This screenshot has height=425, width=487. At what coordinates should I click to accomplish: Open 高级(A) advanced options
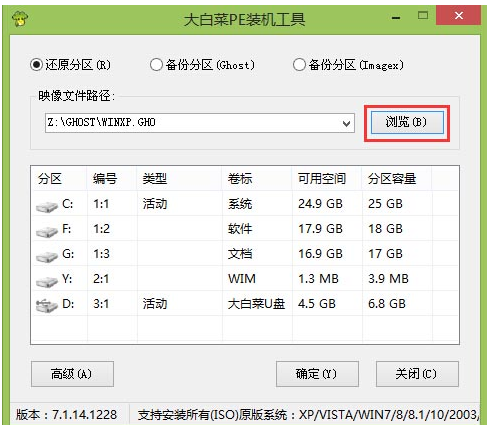(72, 374)
